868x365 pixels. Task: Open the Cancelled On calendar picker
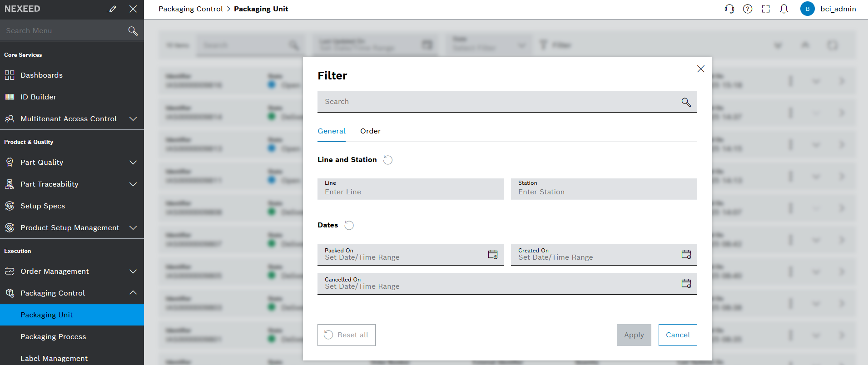[x=686, y=284]
